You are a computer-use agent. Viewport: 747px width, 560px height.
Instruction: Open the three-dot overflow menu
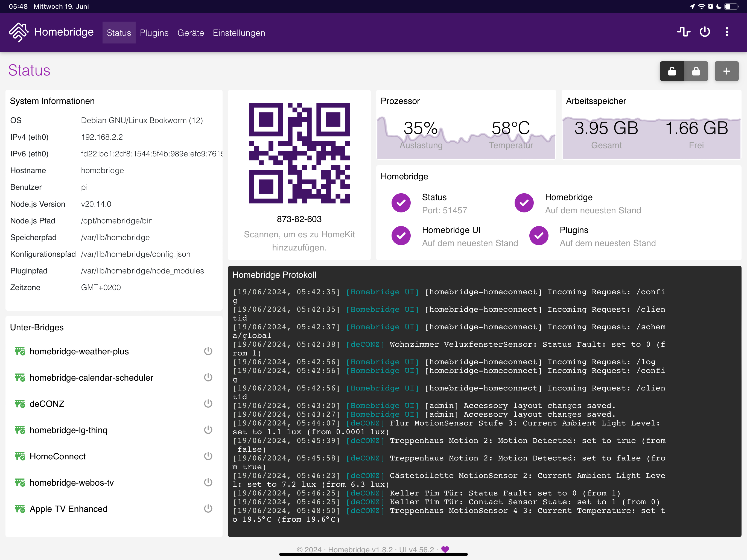click(727, 32)
